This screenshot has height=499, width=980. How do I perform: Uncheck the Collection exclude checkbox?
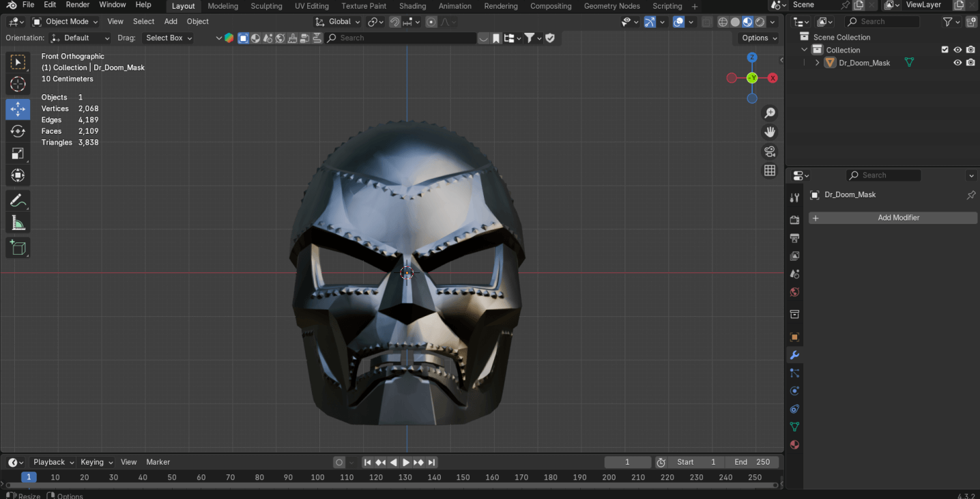click(945, 50)
